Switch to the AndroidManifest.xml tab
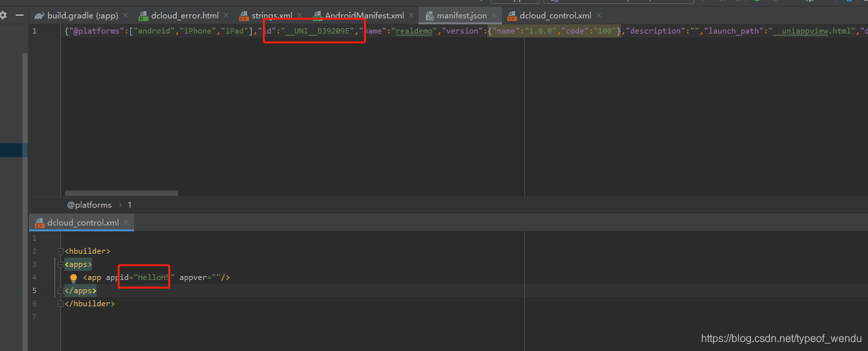The image size is (868, 351). point(365,15)
